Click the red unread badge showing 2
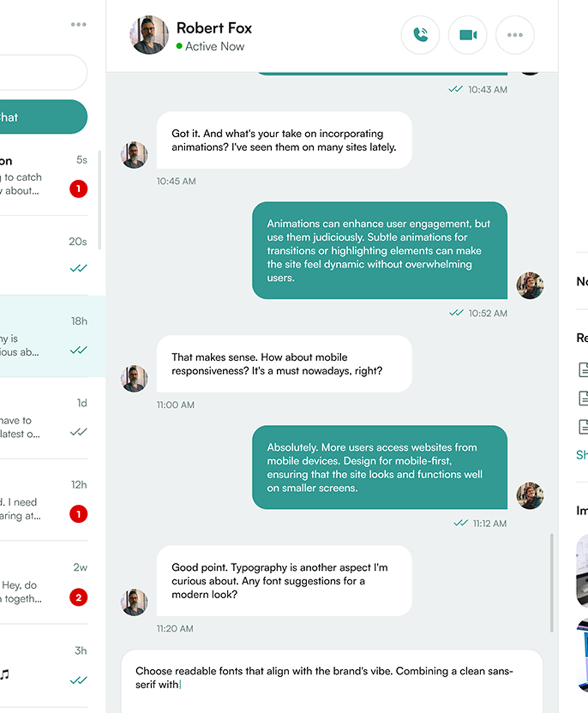Screen dimensions: 588x713 [x=78, y=597]
